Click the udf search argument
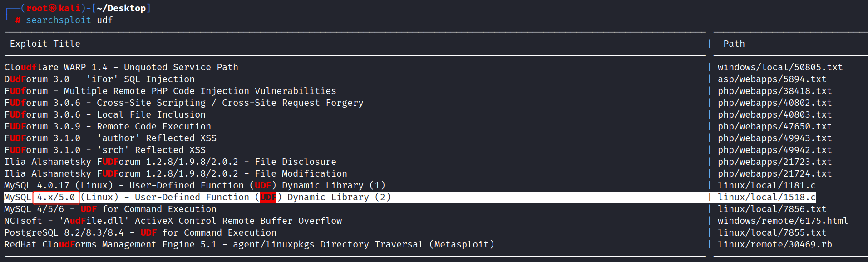 pos(104,20)
